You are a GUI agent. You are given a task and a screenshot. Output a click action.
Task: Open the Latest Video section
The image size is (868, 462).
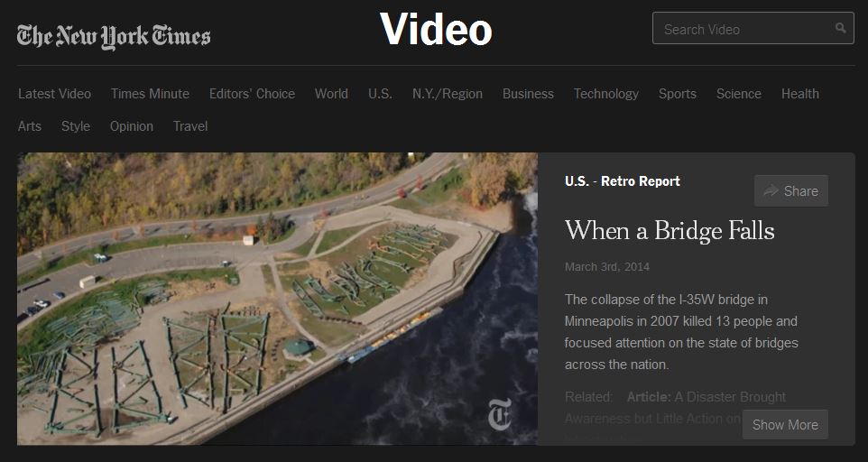55,94
